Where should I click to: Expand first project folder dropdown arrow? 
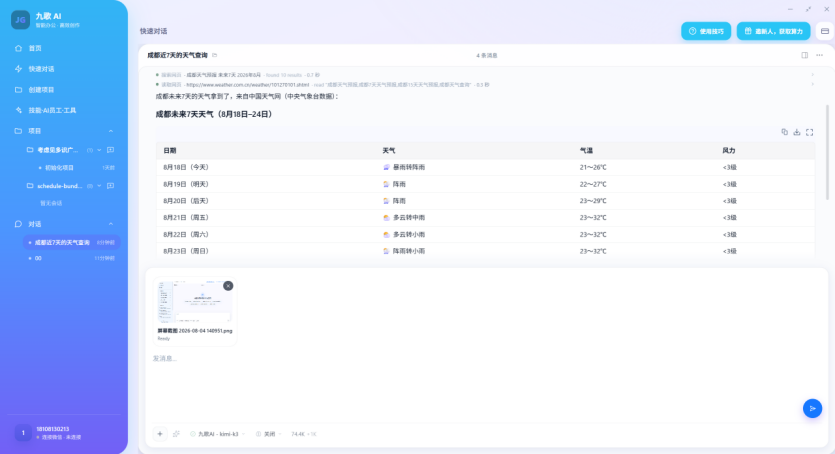point(99,150)
